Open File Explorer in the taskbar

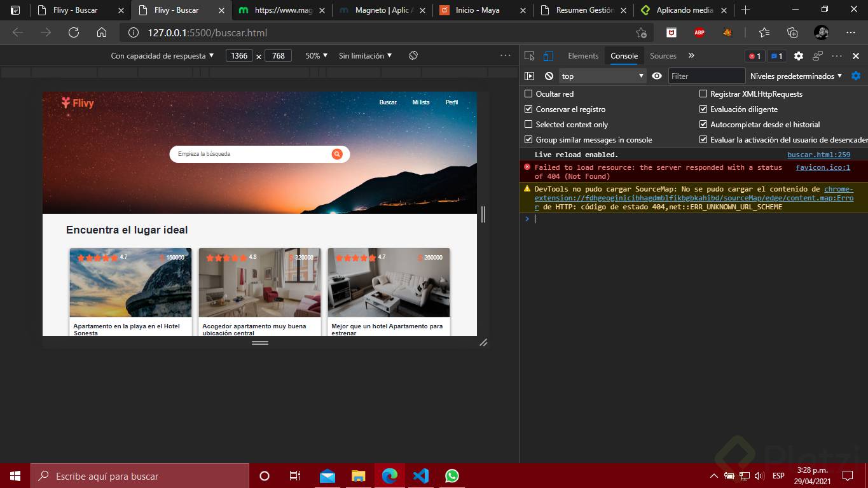pyautogui.click(x=359, y=475)
